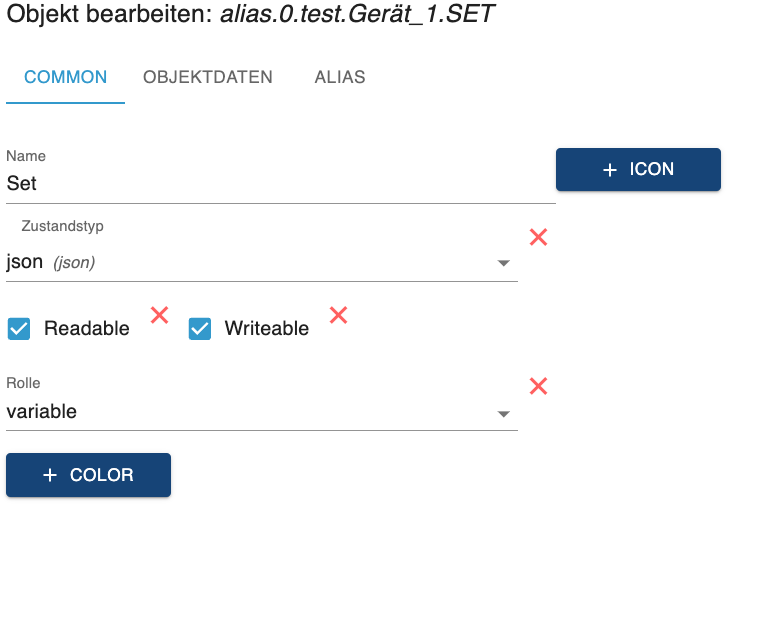768x638 pixels.
Task: Expand the Rolle variable dropdown
Action: click(x=250, y=412)
